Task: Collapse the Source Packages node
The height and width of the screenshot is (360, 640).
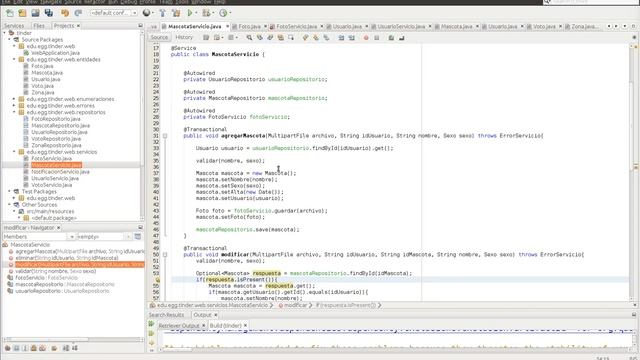Action: (9, 40)
